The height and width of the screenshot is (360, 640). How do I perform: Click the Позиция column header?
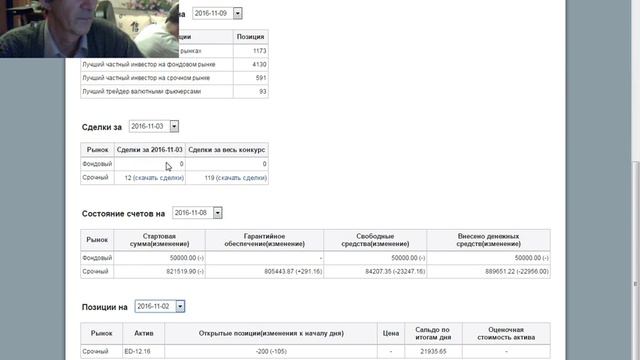coord(250,37)
